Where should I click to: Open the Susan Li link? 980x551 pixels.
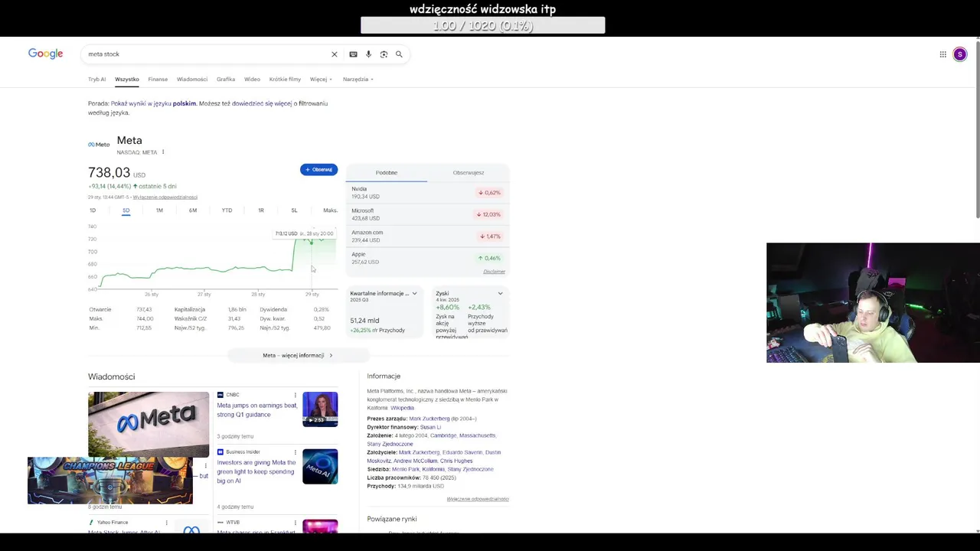(x=430, y=427)
